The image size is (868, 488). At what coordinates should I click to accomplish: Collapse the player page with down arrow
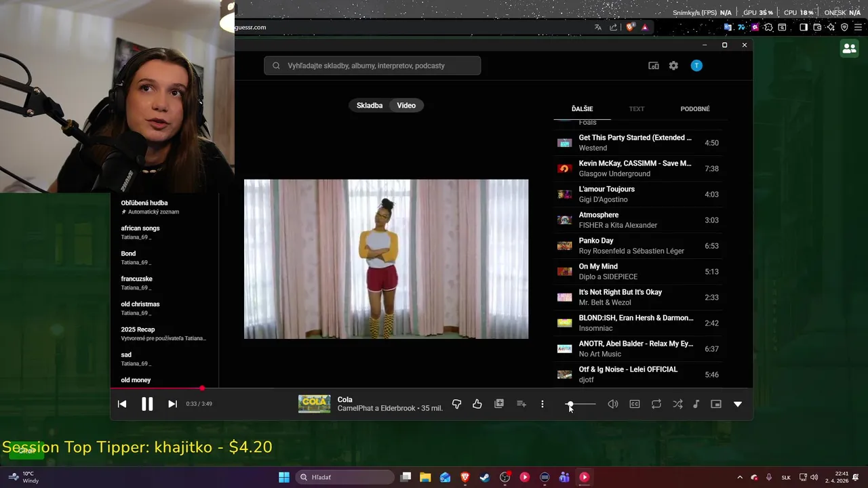(x=738, y=404)
